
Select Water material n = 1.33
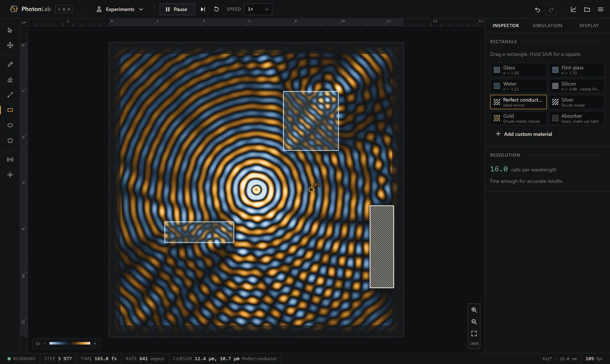pyautogui.click(x=518, y=86)
